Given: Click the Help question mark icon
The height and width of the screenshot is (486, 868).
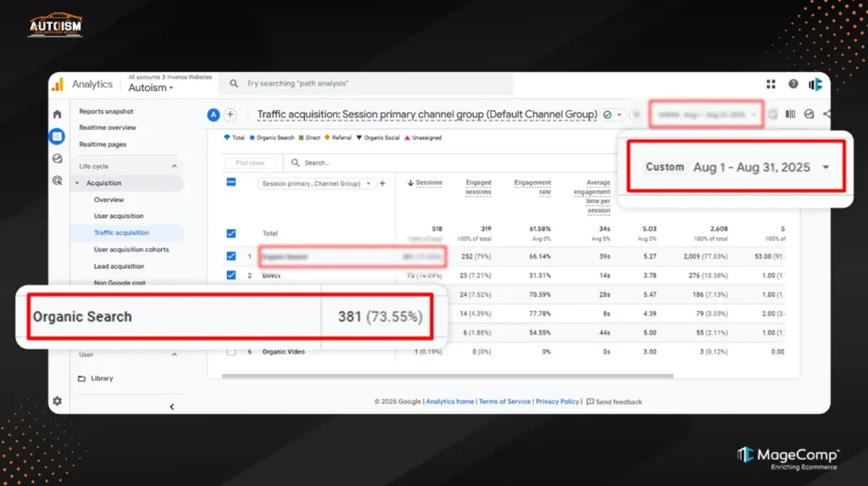Looking at the screenshot, I should 793,84.
